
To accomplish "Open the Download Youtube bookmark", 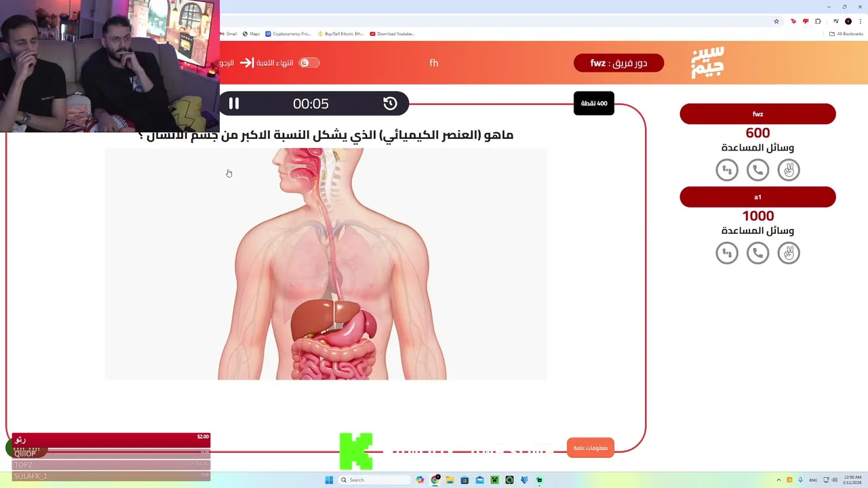I will (x=392, y=34).
